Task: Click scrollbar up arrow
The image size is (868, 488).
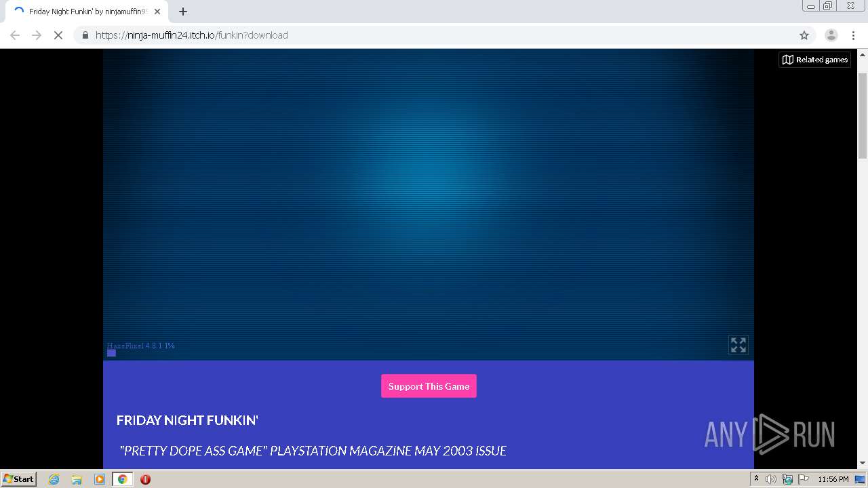Action: tap(863, 54)
